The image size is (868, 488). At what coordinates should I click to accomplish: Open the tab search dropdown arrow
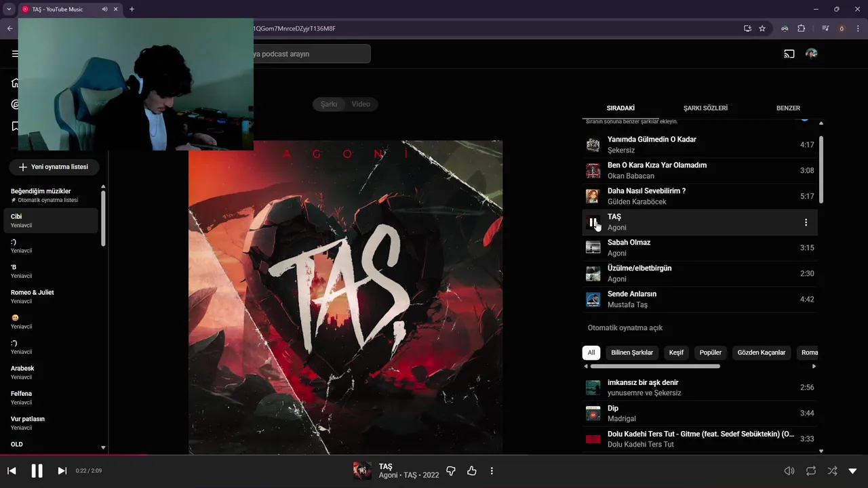tap(9, 9)
